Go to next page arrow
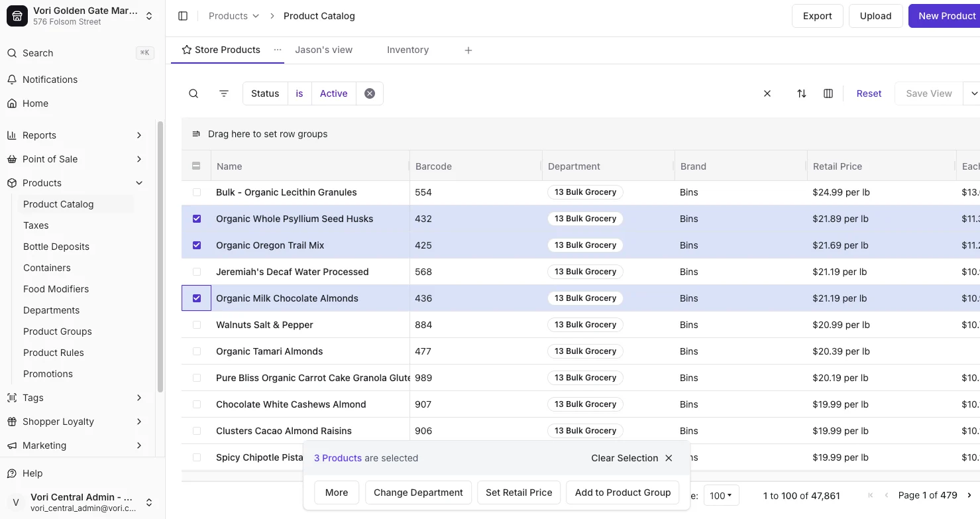980x519 pixels. pos(969,495)
